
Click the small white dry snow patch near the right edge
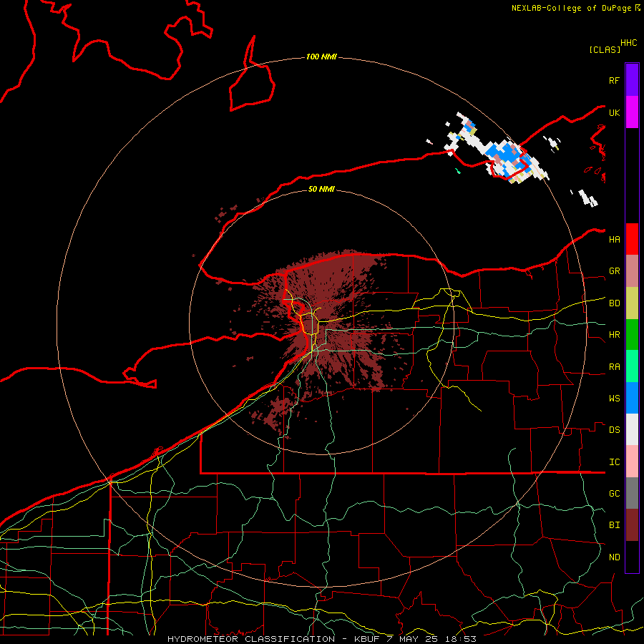tap(588, 198)
